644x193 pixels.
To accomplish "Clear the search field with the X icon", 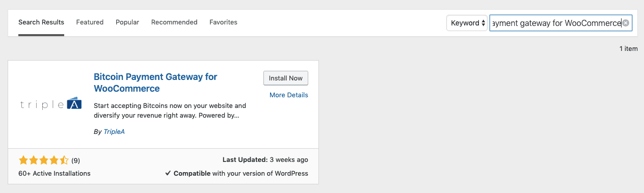I will click(x=626, y=23).
